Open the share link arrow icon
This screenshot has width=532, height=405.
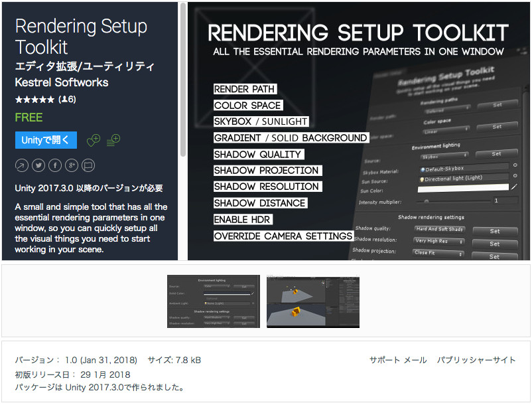pos(22,166)
